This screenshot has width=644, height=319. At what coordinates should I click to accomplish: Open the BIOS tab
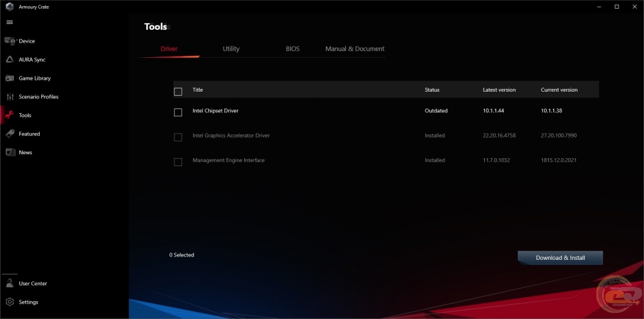(x=293, y=49)
